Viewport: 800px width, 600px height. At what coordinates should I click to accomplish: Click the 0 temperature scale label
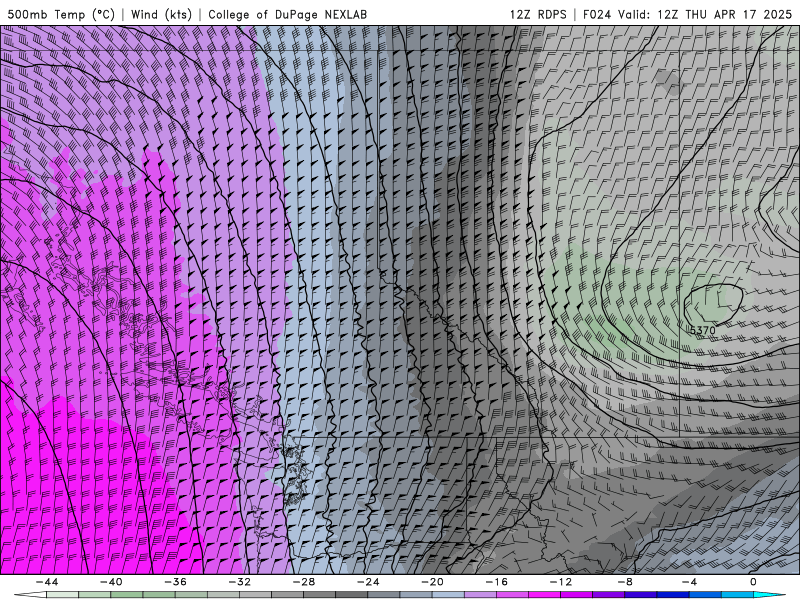click(x=754, y=582)
